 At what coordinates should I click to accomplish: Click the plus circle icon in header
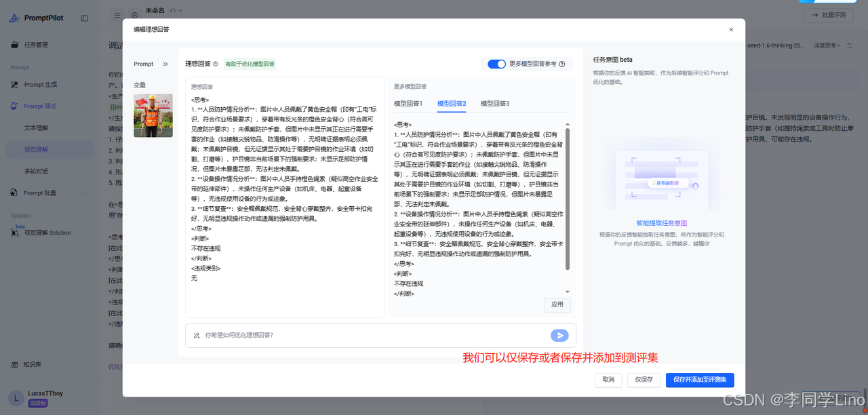click(134, 15)
